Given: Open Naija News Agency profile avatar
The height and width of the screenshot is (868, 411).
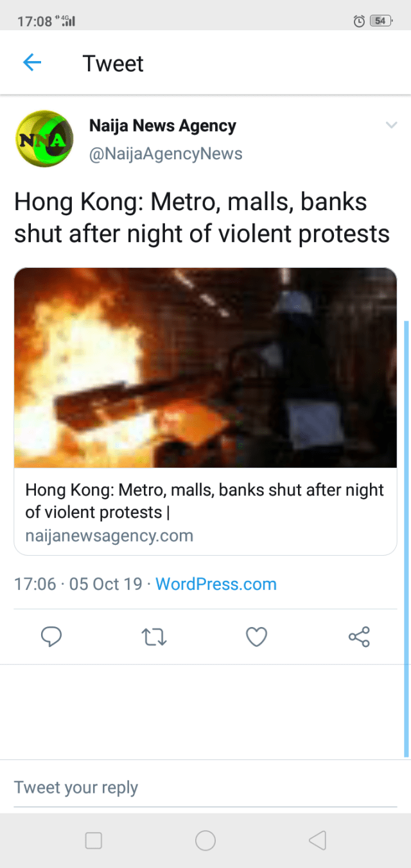Looking at the screenshot, I should (x=44, y=139).
